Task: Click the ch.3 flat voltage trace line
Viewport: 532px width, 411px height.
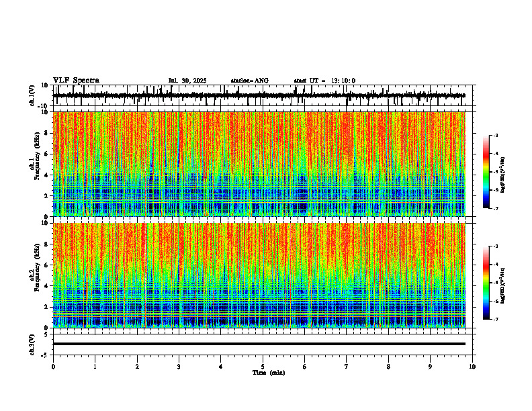Action: [259, 344]
